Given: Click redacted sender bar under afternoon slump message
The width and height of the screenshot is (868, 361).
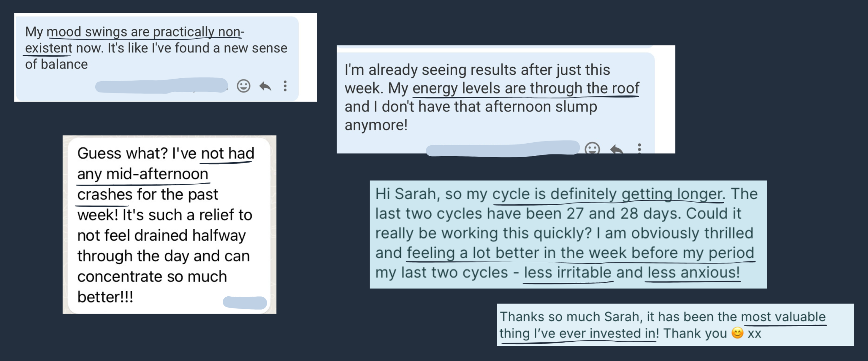Looking at the screenshot, I should pos(502,148).
